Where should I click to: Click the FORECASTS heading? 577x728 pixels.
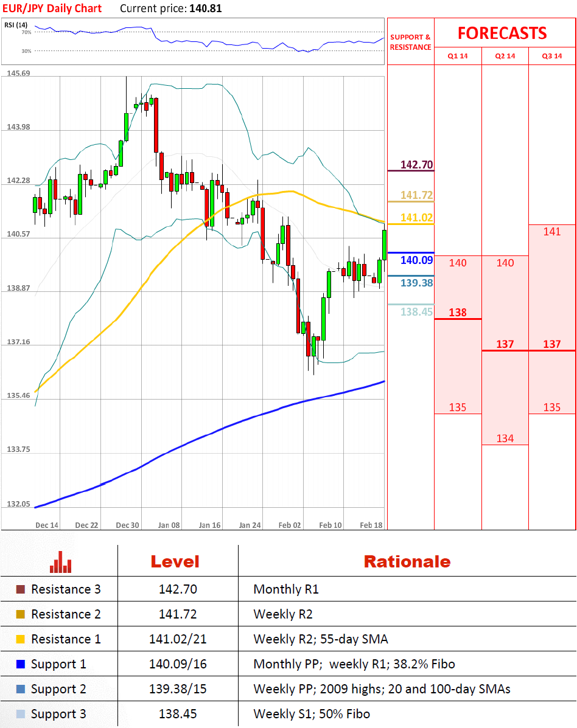pos(502,33)
